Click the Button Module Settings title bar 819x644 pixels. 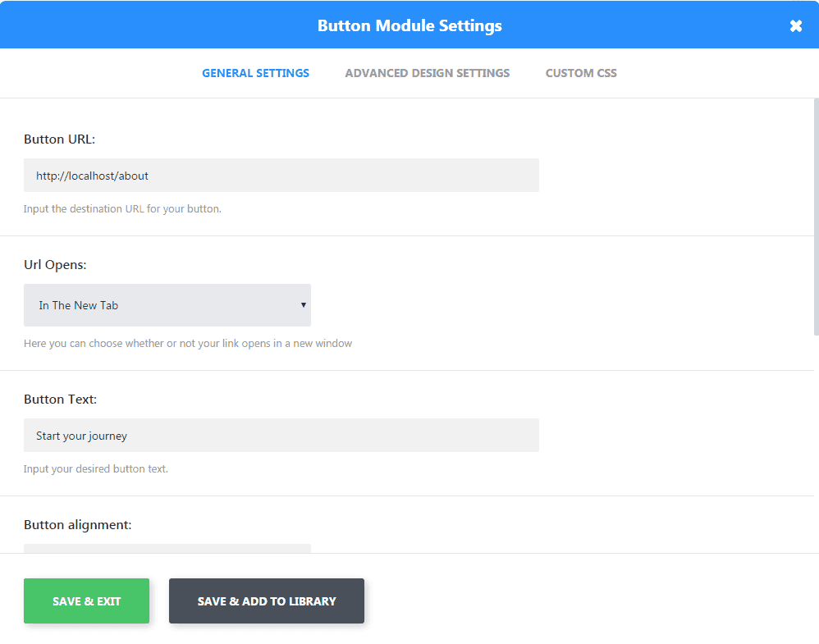(409, 25)
